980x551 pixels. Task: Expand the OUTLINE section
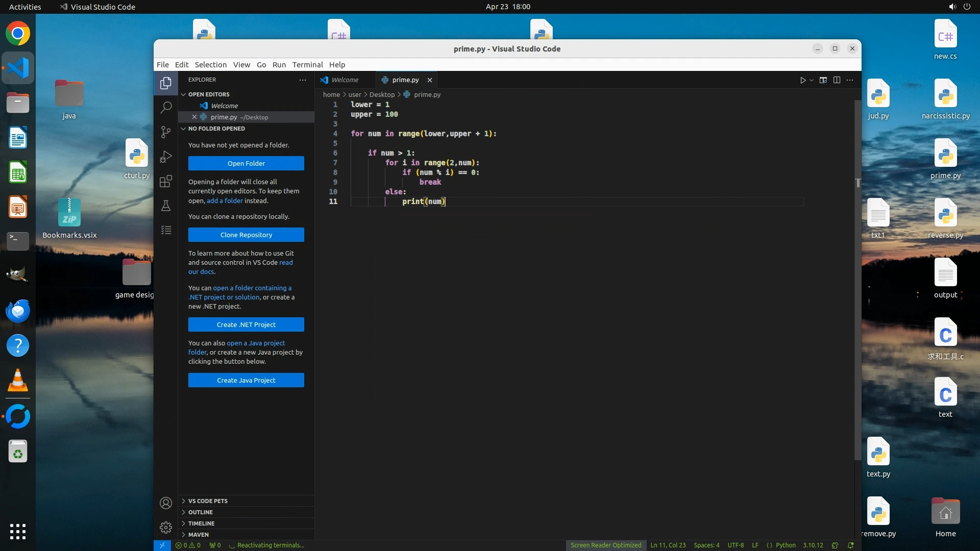pyautogui.click(x=201, y=512)
